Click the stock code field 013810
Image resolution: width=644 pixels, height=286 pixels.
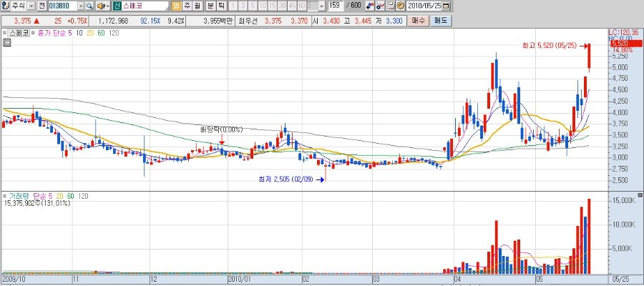pos(62,6)
